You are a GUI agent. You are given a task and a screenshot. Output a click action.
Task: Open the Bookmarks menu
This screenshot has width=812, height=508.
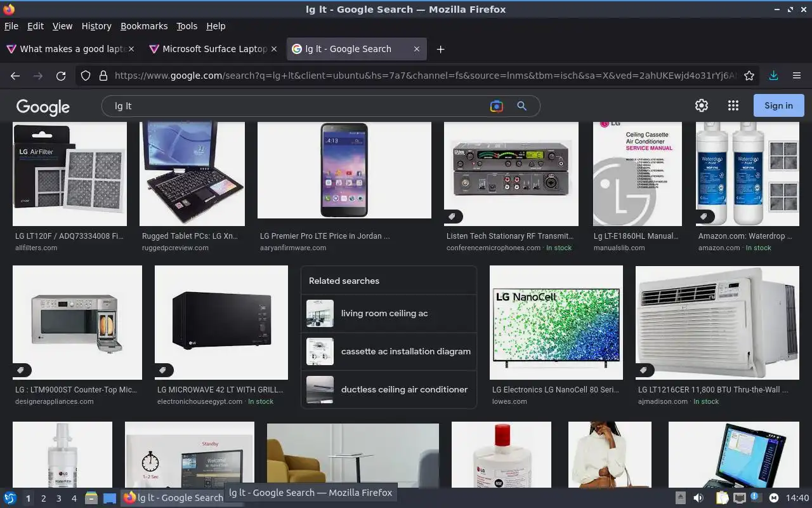point(144,26)
